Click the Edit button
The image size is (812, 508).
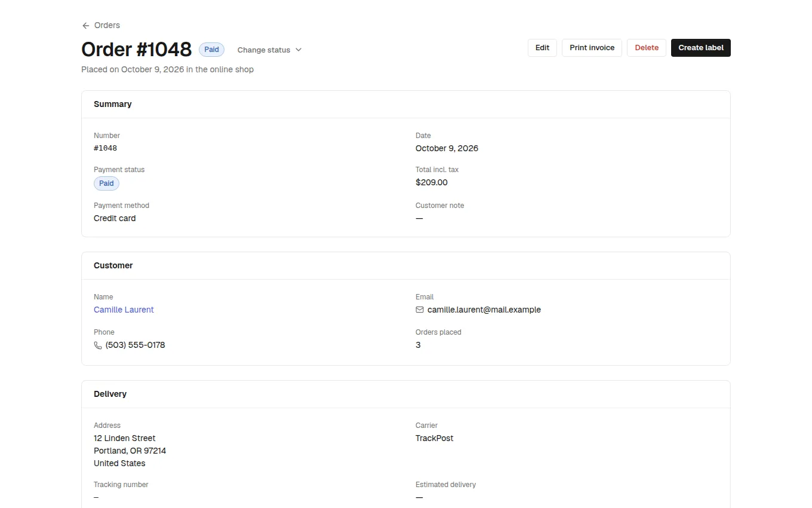point(542,48)
